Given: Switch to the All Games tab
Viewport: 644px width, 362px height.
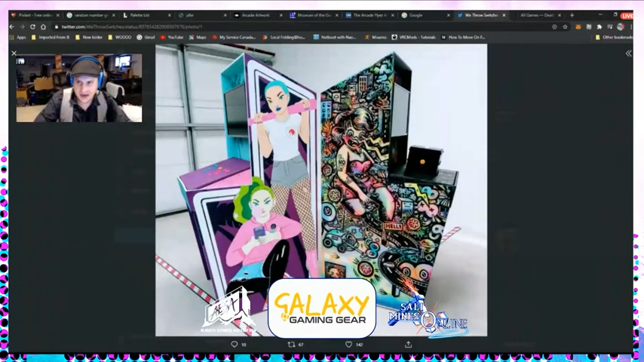Looking at the screenshot, I should coord(537,15).
